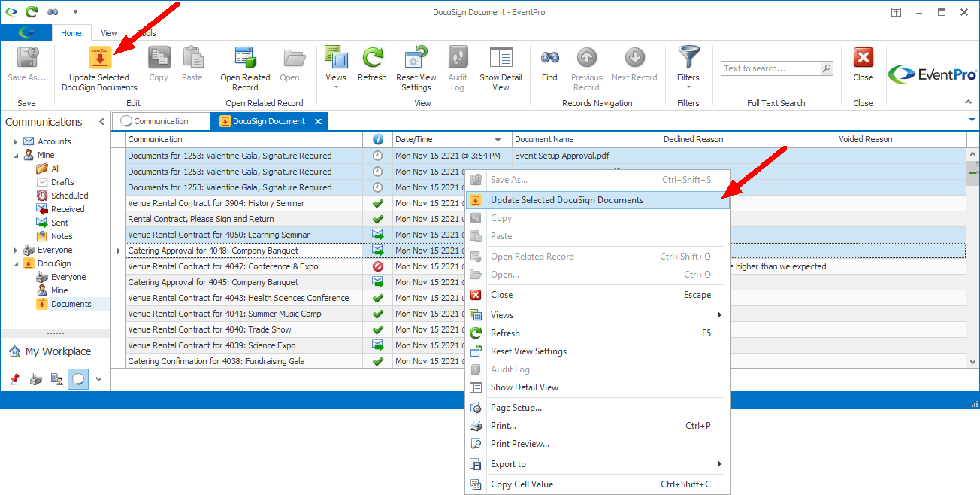Select the Drafts folder in tree
980x495 pixels.
[x=62, y=182]
